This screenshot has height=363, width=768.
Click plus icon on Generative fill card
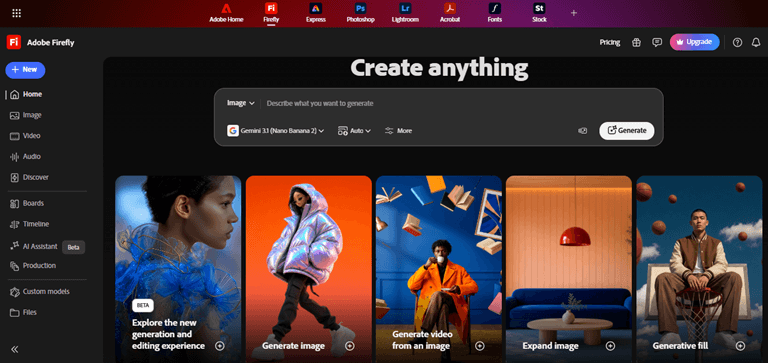coord(741,346)
